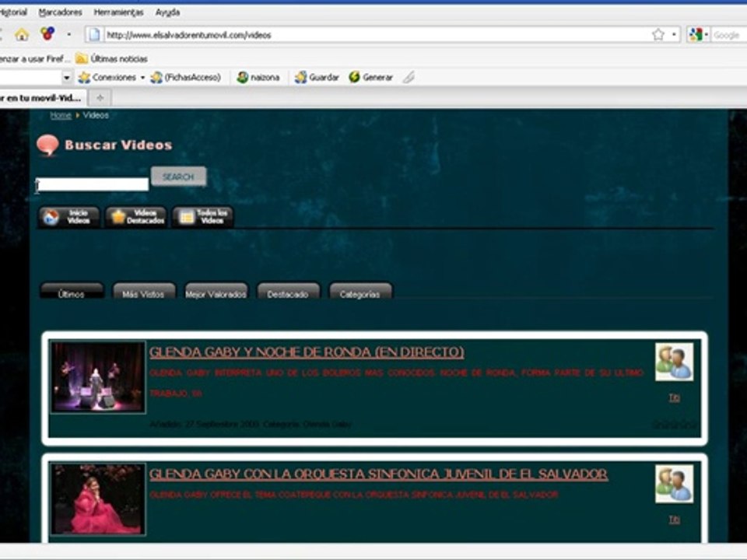Select the Categorias tab
The image size is (747, 560).
360,292
